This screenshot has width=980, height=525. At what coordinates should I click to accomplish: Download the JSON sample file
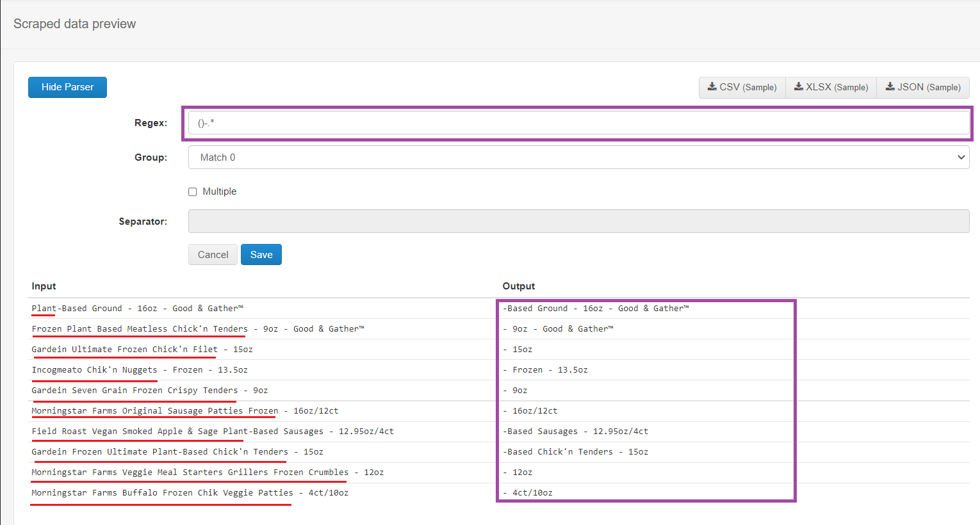tap(922, 87)
